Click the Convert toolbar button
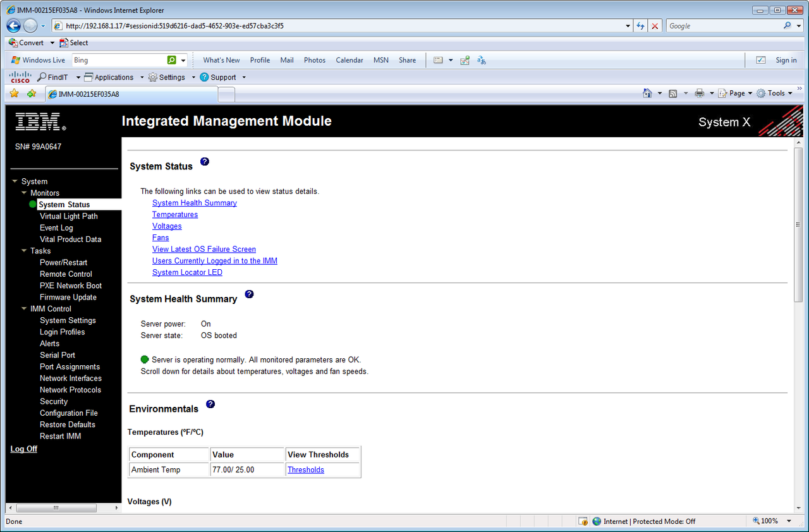 pos(27,43)
